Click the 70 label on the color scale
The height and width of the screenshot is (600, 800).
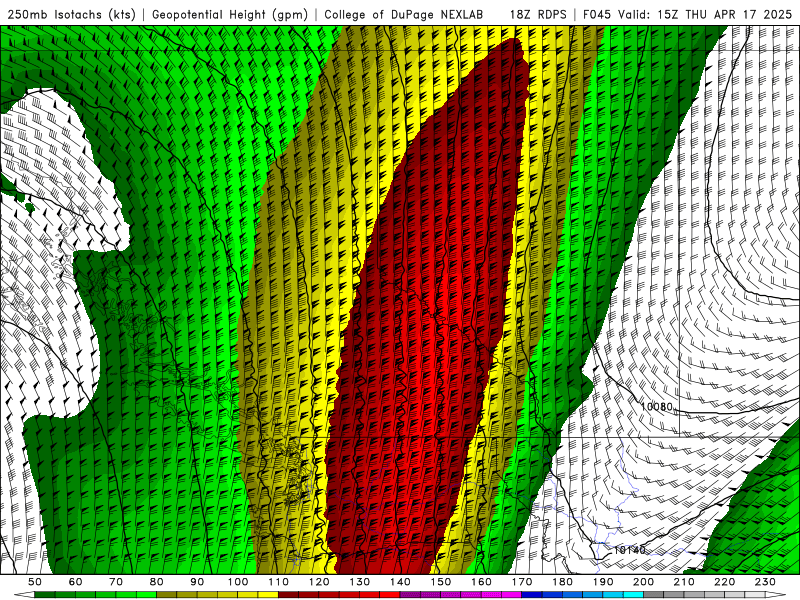(116, 582)
